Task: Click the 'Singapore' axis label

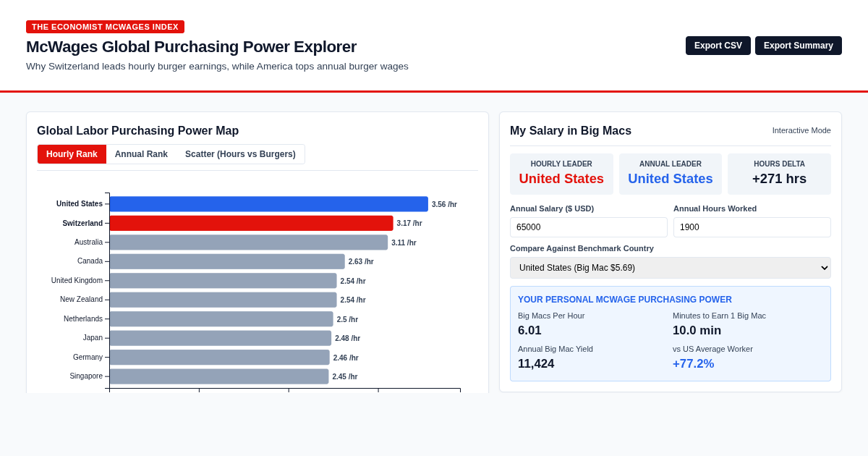Action: pyautogui.click(x=86, y=376)
